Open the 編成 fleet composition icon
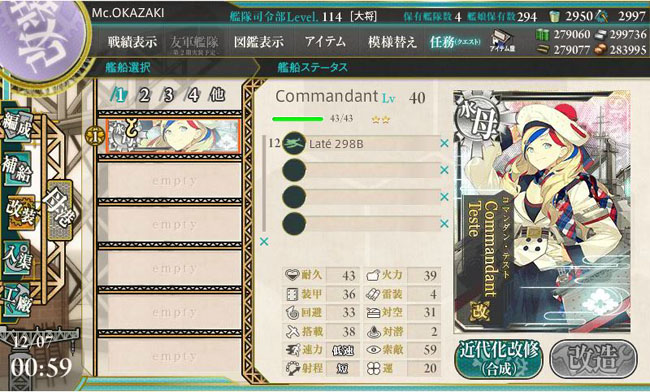The width and height of the screenshot is (650, 392). (x=17, y=126)
